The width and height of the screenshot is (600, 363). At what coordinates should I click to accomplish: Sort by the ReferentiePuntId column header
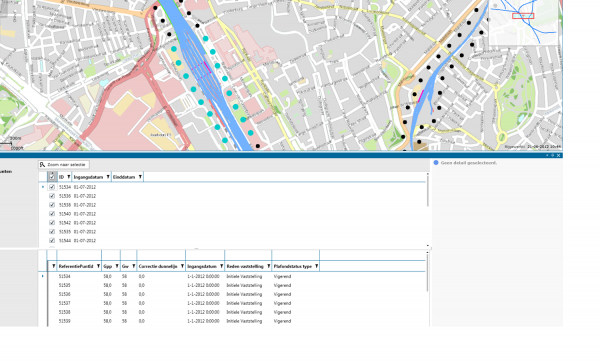pos(76,266)
